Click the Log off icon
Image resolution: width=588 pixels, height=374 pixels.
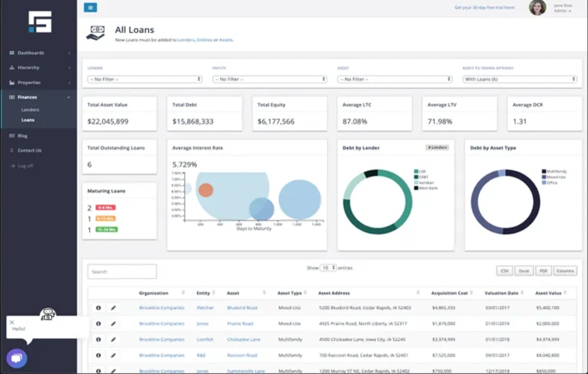click(x=13, y=166)
